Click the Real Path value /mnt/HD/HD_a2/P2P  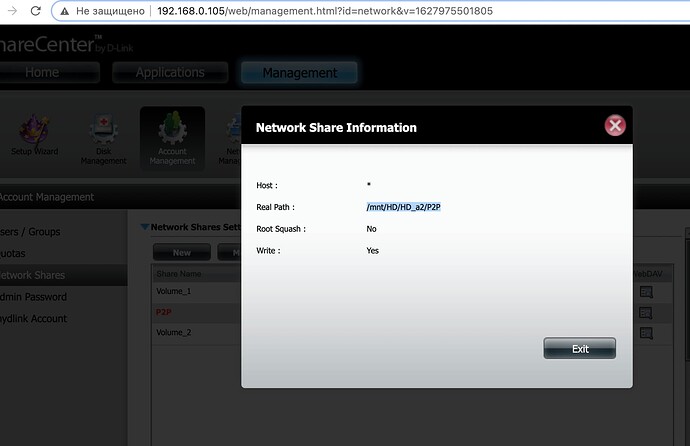404,207
